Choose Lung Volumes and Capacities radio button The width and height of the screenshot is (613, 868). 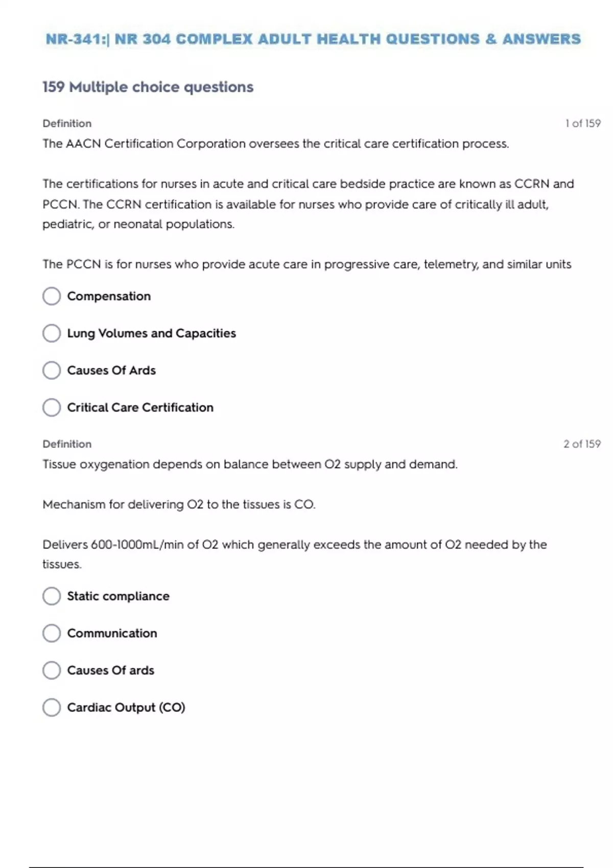(52, 333)
